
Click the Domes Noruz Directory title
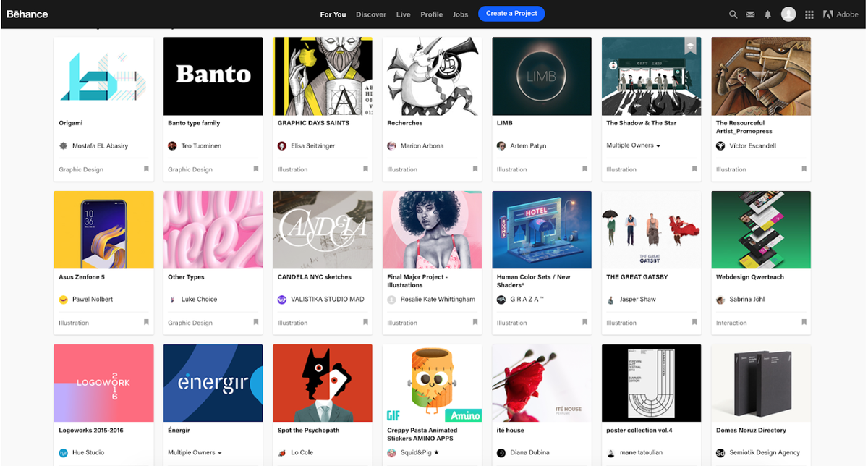pyautogui.click(x=751, y=431)
